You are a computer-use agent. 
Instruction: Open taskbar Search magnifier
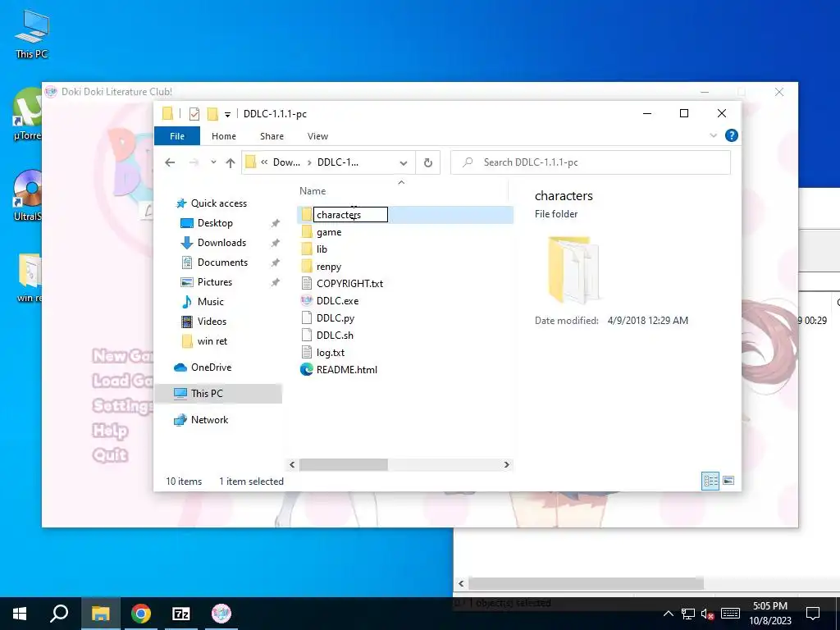[59, 614]
